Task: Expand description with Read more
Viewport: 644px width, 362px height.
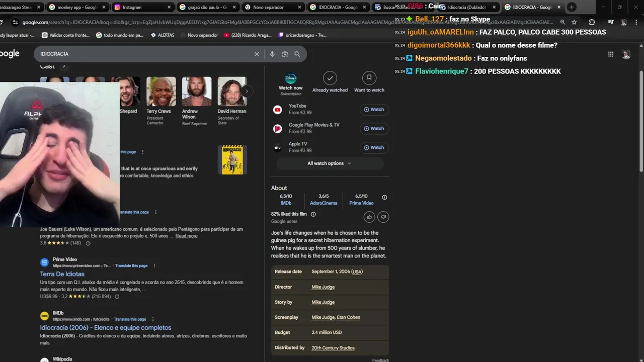Action: (186, 236)
